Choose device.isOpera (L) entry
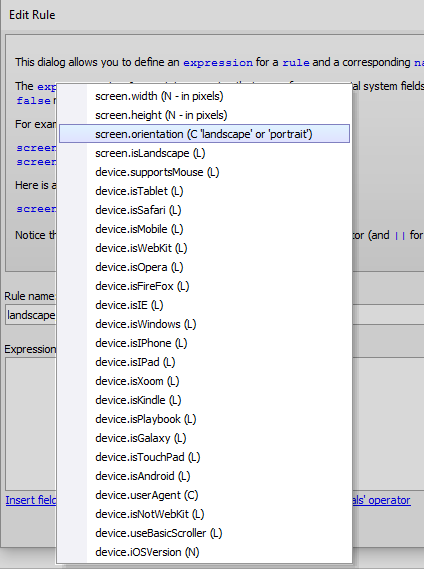The height and width of the screenshot is (569, 424). click(204, 267)
